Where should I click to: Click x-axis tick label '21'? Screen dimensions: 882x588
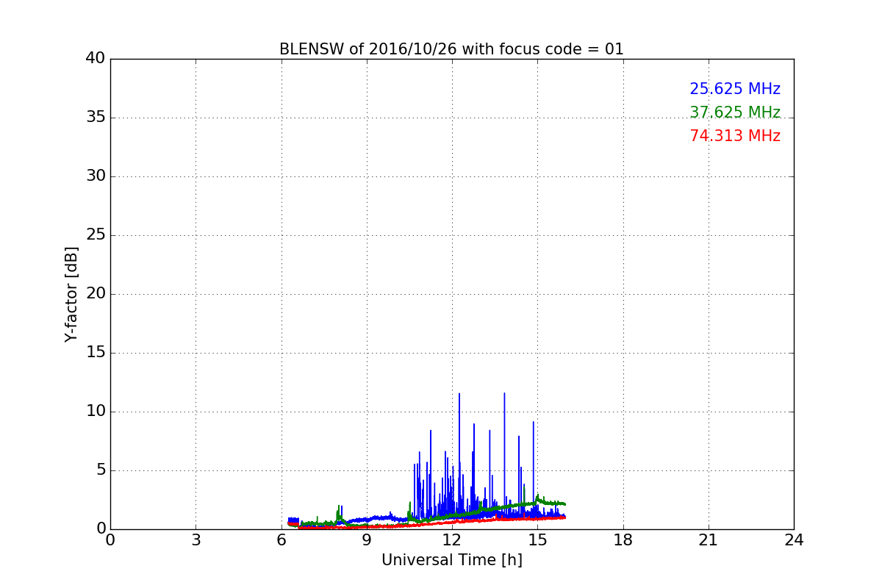click(x=709, y=540)
